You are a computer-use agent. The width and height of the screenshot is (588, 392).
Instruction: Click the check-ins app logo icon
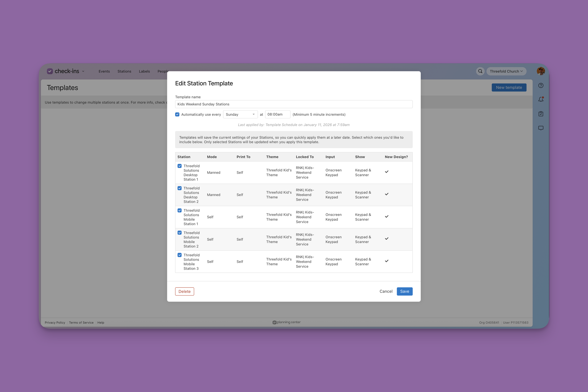[x=50, y=71]
